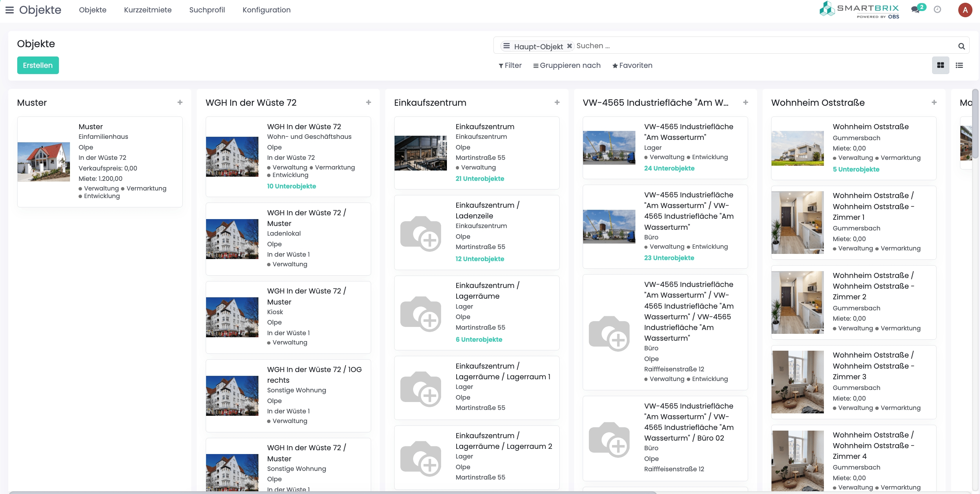Viewport: 980px width, 494px height.
Task: Open the hamburger main menu icon
Action: coord(10,10)
